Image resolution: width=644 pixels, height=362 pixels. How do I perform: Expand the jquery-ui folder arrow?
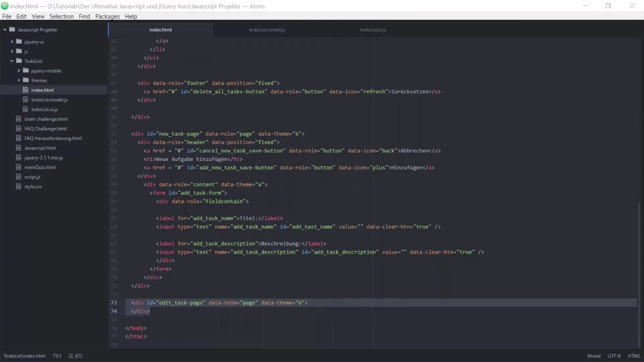12,42
